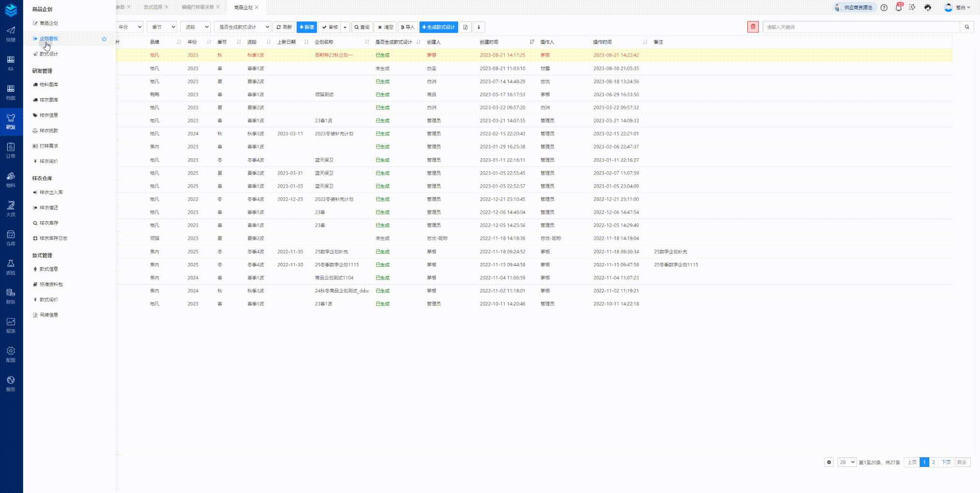Expand the 年份 filter dropdown
Image resolution: width=980 pixels, height=493 pixels.
(130, 27)
